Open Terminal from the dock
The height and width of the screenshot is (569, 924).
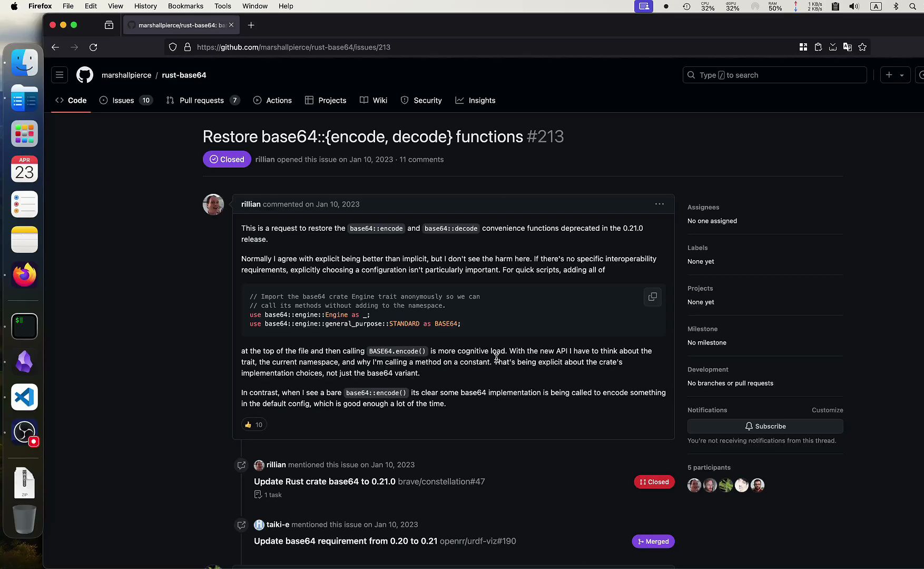24,326
